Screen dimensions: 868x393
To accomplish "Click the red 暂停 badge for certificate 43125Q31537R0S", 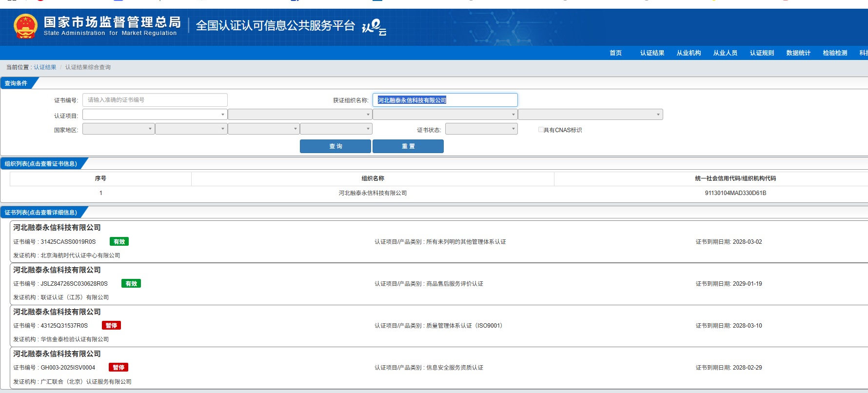I will click(x=111, y=326).
